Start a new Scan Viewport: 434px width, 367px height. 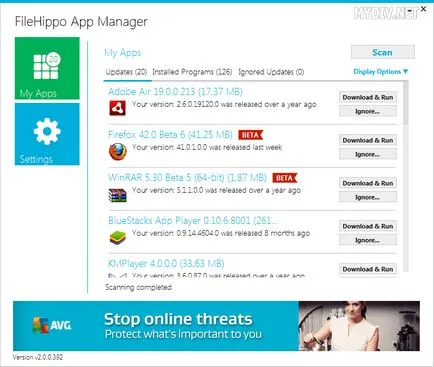383,52
